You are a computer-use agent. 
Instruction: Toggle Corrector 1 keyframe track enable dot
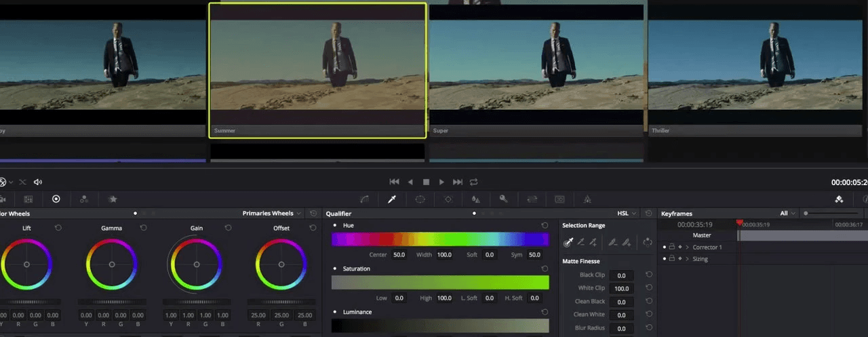[x=665, y=247]
